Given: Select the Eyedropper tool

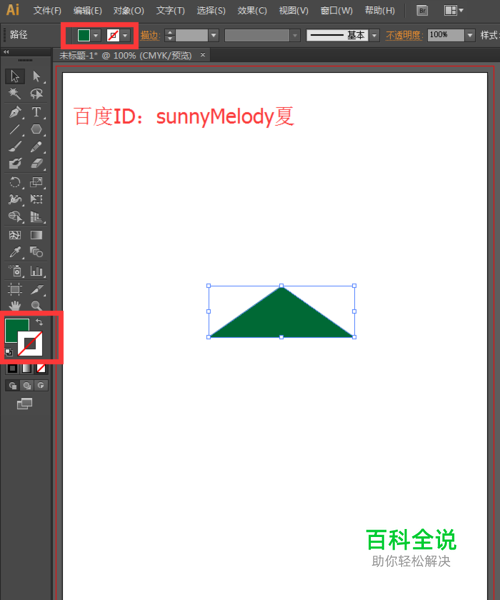Looking at the screenshot, I should (x=15, y=252).
